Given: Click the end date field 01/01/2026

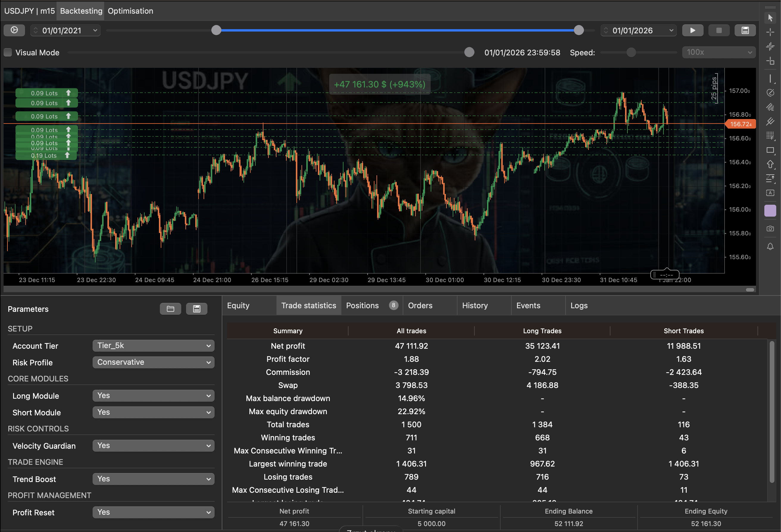Looking at the screenshot, I should coord(638,30).
